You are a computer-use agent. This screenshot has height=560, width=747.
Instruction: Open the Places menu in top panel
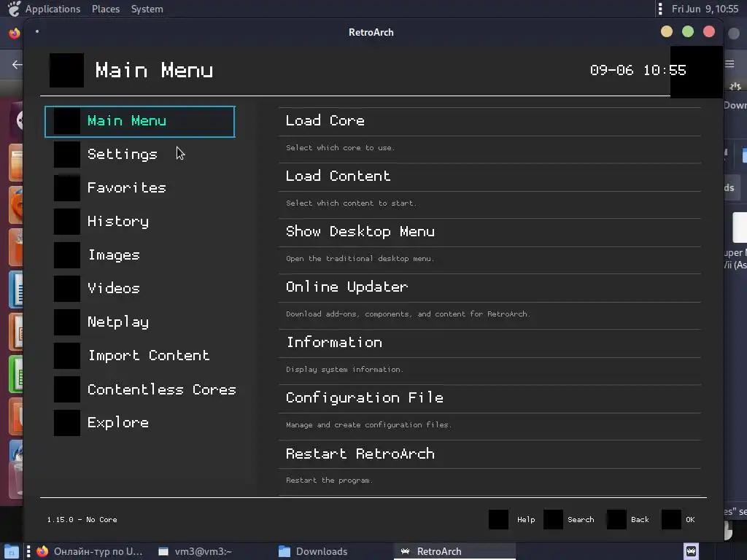click(106, 9)
